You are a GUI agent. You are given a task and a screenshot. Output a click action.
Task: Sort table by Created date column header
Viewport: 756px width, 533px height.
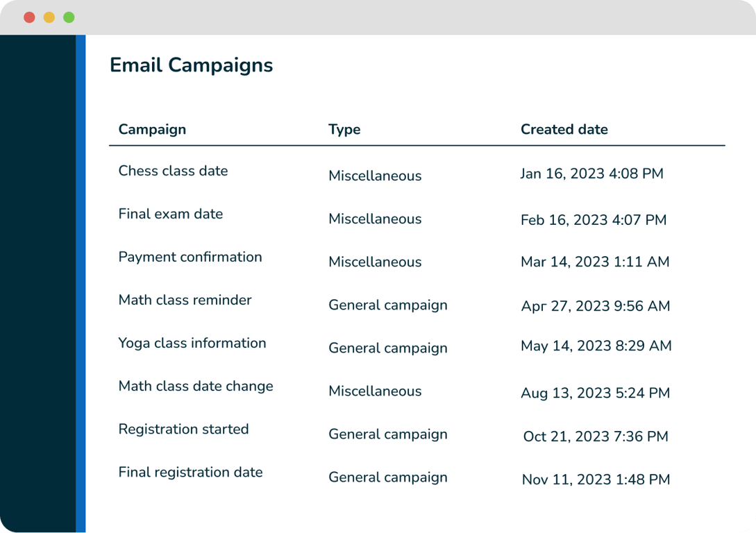564,129
